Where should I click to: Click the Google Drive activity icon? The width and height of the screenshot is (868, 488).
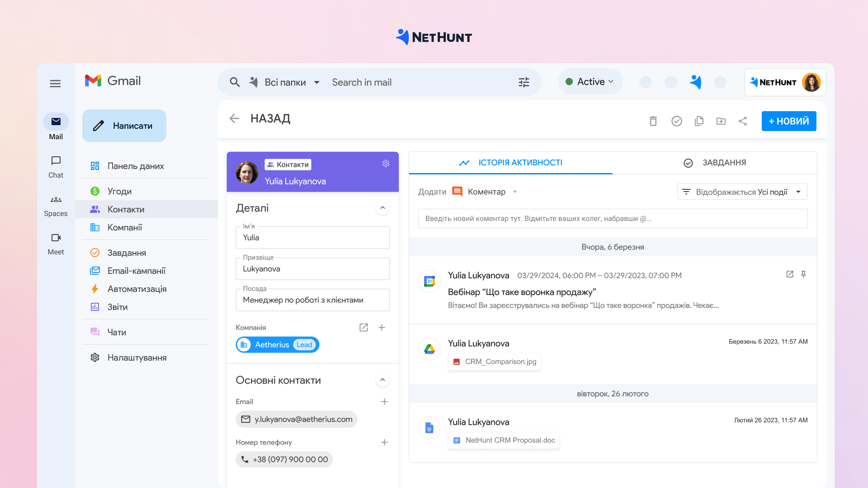pyautogui.click(x=429, y=349)
